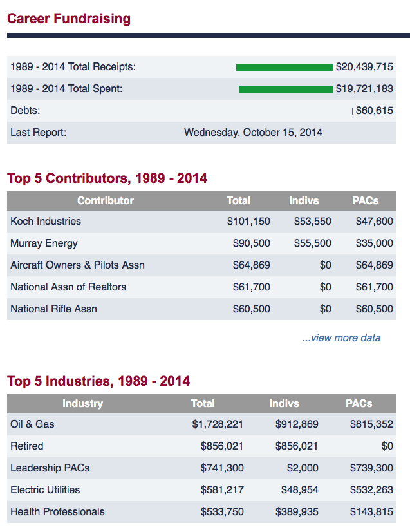Click the PACs header in industries table

[x=359, y=403]
